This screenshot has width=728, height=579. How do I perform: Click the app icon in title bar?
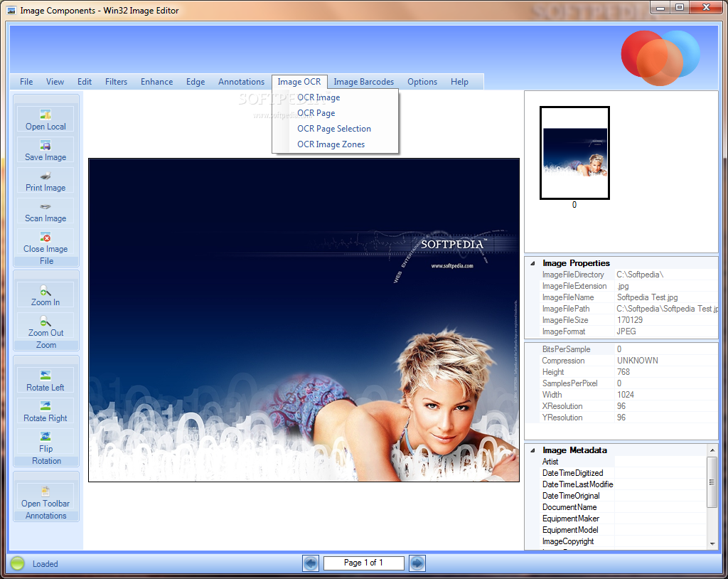11,10
